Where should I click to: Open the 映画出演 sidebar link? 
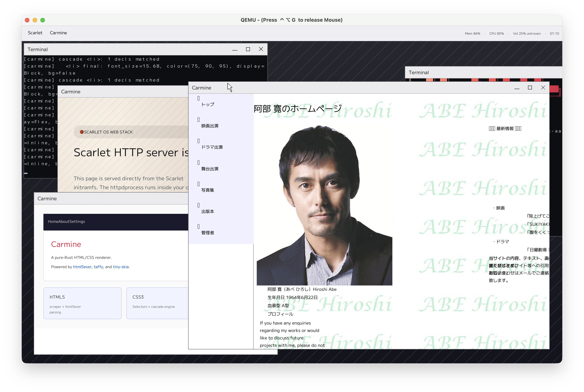tap(210, 126)
